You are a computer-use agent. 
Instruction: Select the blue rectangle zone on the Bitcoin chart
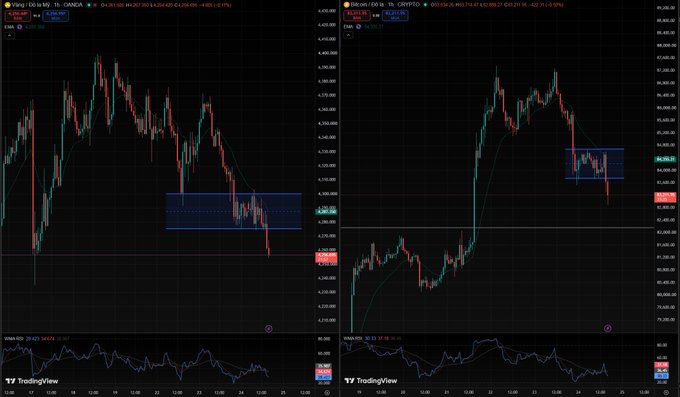(x=594, y=164)
